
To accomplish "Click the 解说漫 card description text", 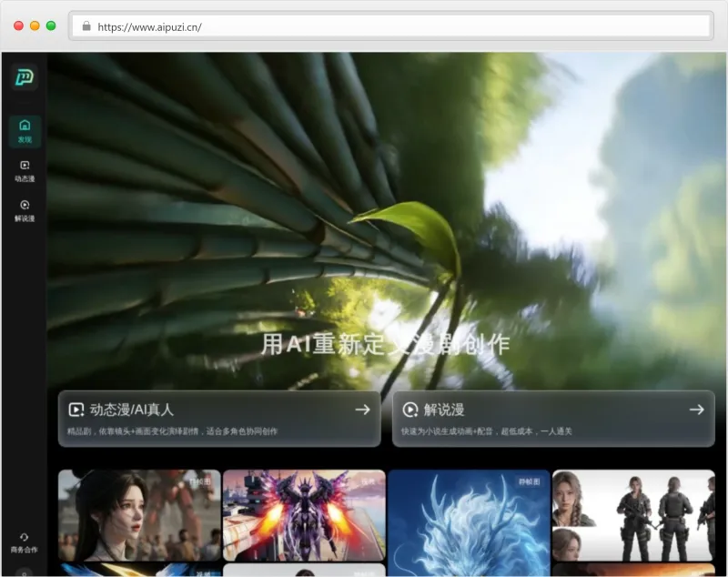I will pyautogui.click(x=486, y=431).
